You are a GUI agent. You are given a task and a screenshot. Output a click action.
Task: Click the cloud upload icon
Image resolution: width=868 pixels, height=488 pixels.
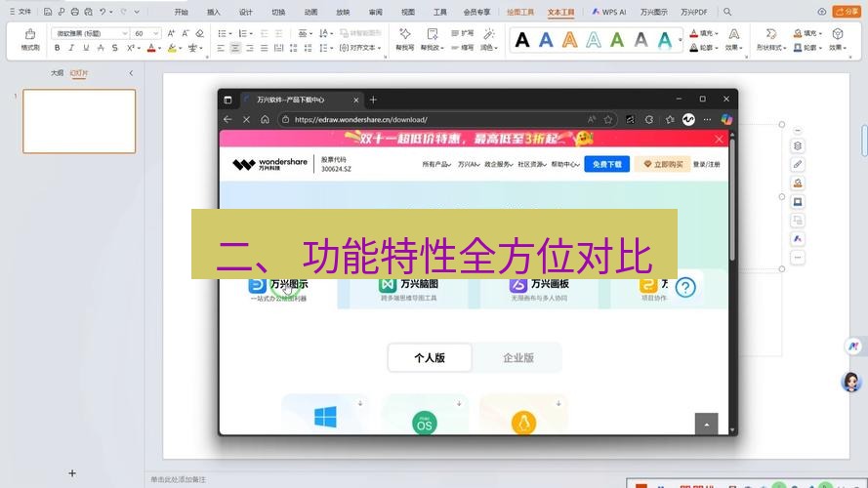(821, 12)
